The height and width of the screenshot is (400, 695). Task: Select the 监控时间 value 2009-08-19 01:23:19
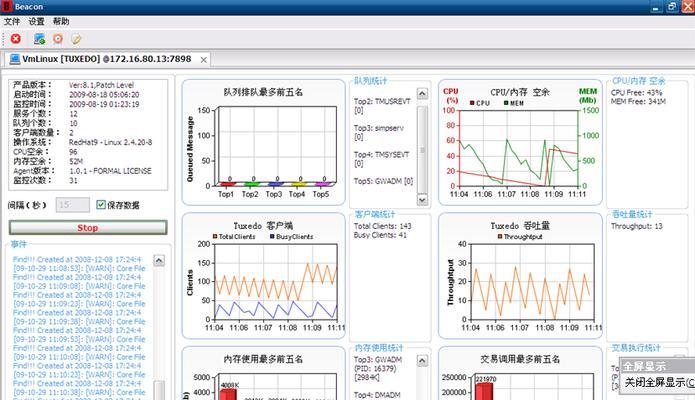coord(104,104)
